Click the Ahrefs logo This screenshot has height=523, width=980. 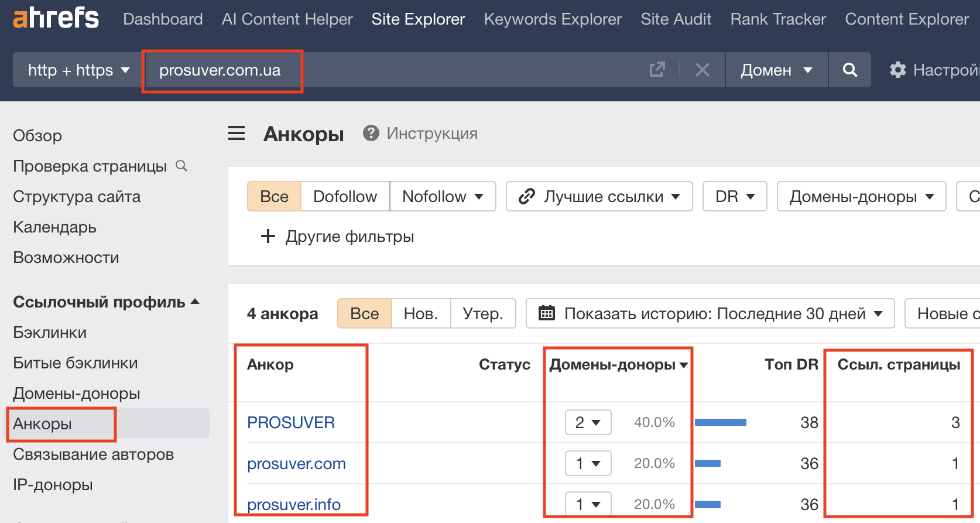click(56, 19)
